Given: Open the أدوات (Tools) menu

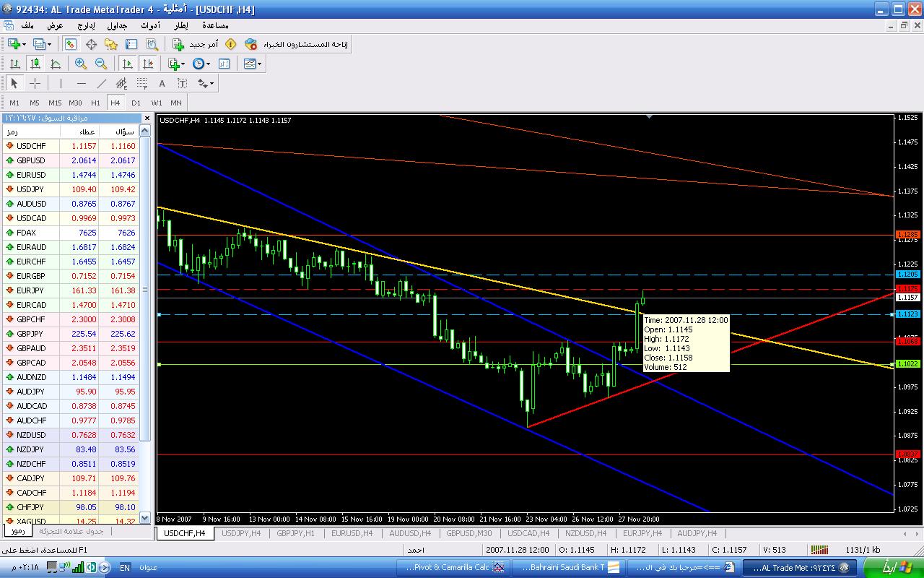Looking at the screenshot, I should click(x=151, y=25).
